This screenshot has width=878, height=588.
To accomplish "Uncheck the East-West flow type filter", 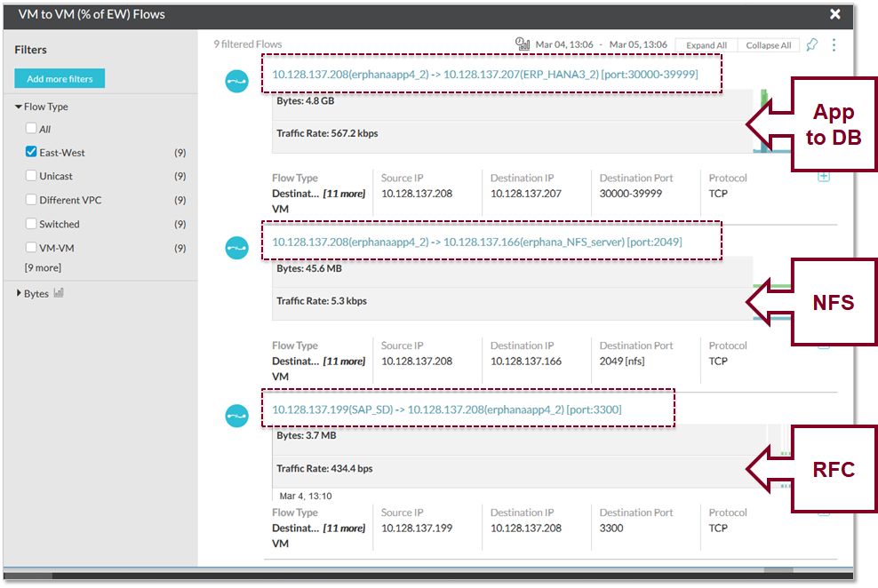I will tap(32, 152).
